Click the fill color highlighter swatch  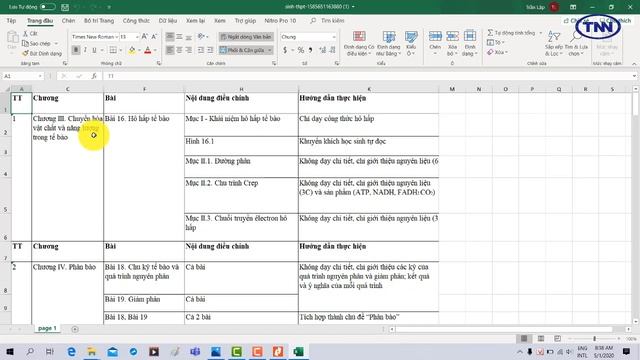click(132, 50)
